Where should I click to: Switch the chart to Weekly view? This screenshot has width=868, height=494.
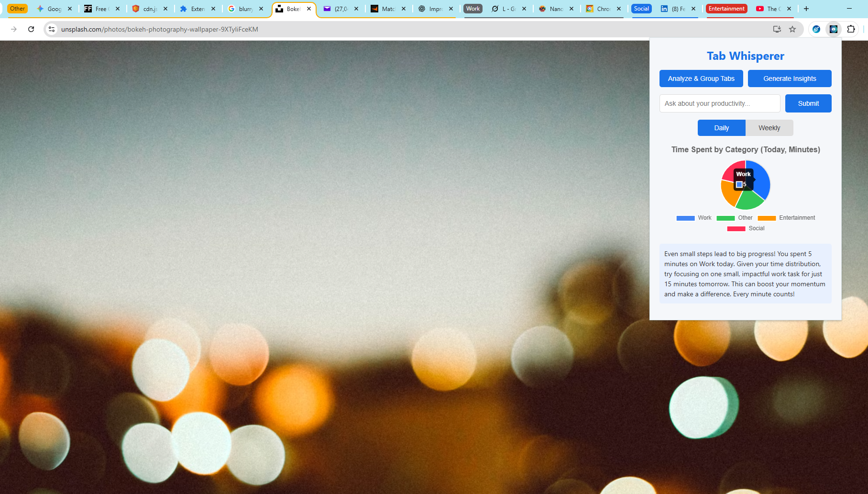point(769,128)
